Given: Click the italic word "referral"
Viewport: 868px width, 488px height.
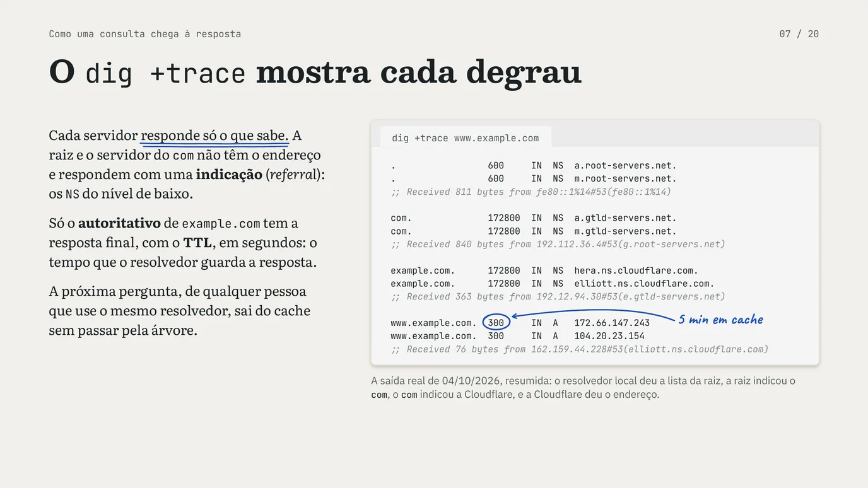Looking at the screenshot, I should click(293, 174).
